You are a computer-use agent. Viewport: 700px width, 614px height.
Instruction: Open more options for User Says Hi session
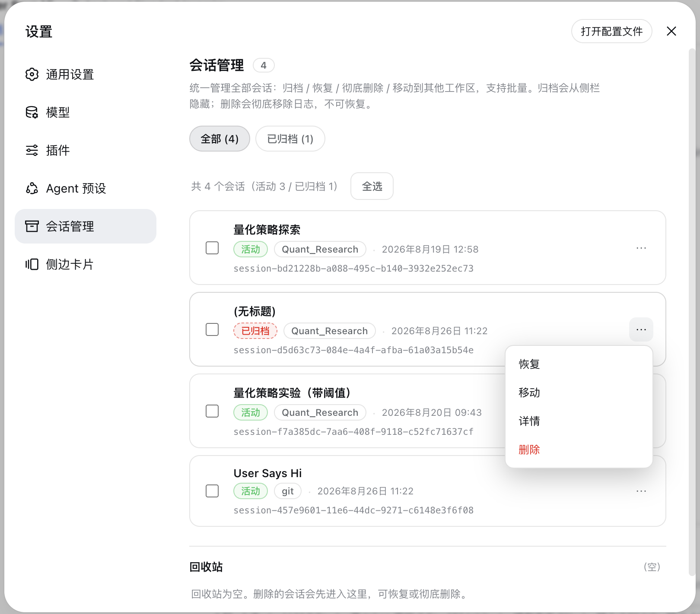pos(641,491)
